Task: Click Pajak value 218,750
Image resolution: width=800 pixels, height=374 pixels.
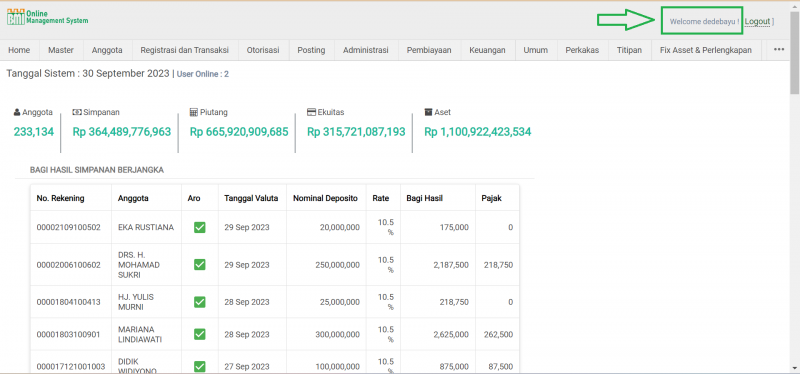Action: coord(498,265)
